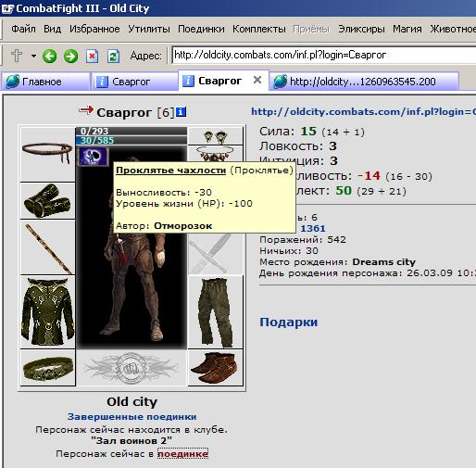Click the wooden staff weapon slot
This screenshot has width=476, height=468.
tap(47, 247)
